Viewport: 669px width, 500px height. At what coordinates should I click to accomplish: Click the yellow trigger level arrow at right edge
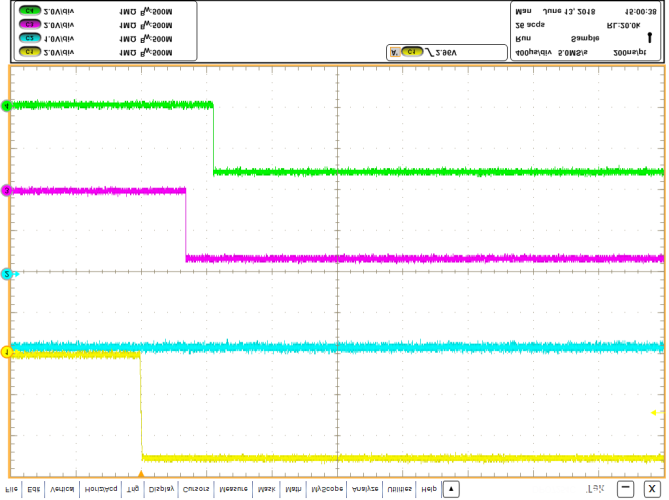tap(656, 412)
